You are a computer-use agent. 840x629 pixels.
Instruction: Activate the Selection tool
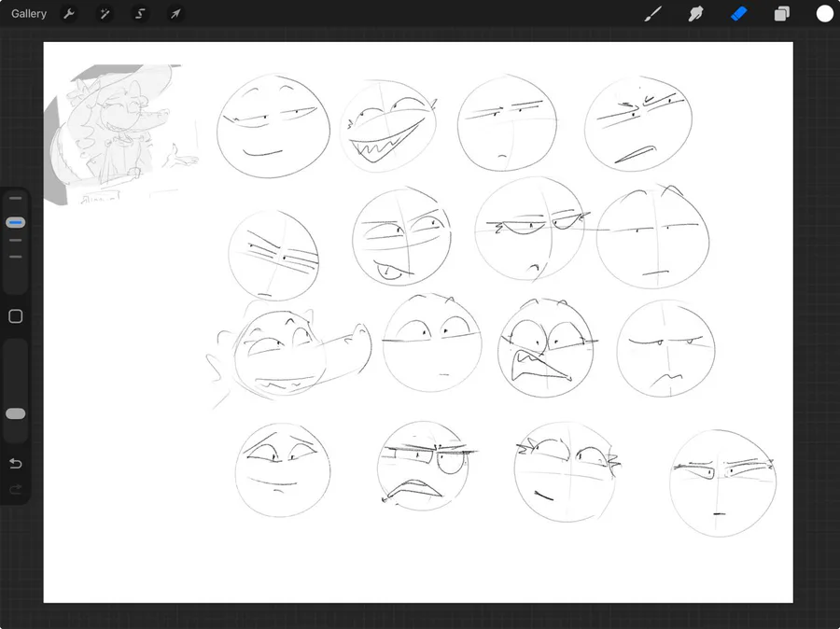pyautogui.click(x=140, y=14)
